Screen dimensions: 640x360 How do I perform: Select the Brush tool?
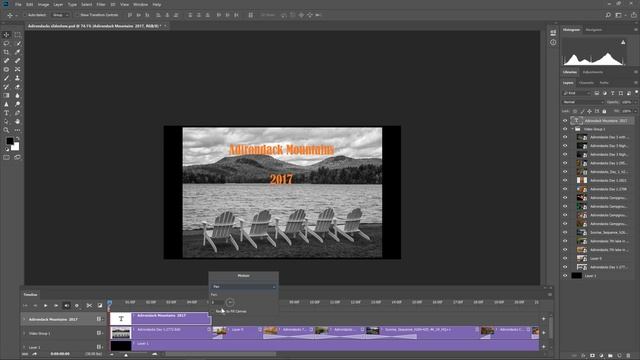pos(7,78)
